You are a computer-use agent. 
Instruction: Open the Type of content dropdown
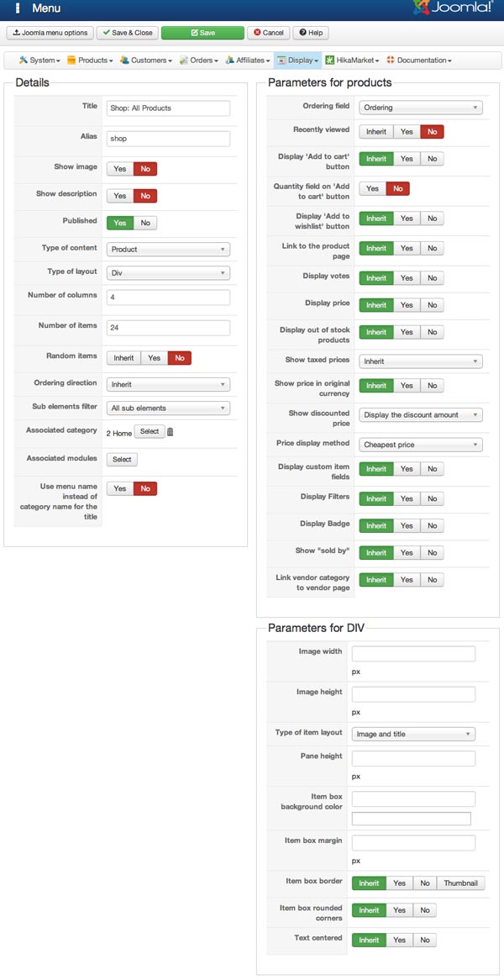pyautogui.click(x=168, y=250)
